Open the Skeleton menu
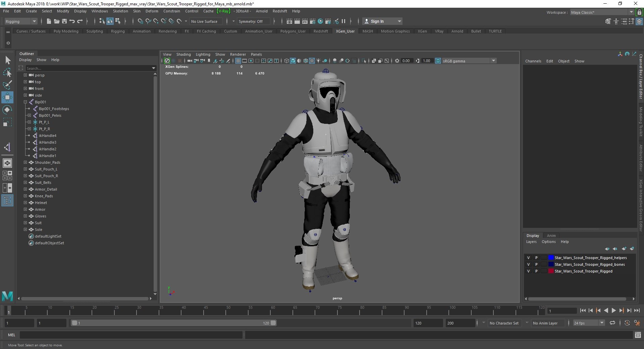The image size is (644, 349). [x=120, y=11]
